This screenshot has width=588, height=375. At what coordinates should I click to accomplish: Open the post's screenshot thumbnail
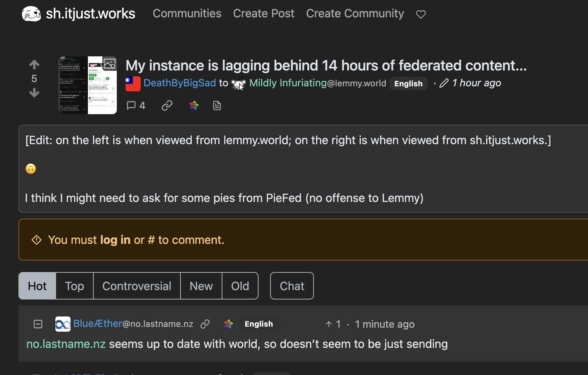[x=88, y=85]
